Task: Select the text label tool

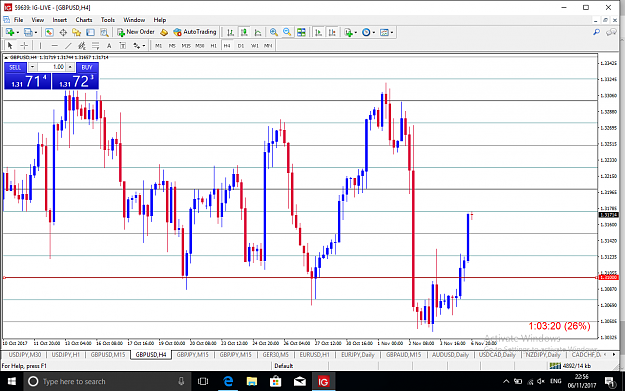Action: point(123,45)
